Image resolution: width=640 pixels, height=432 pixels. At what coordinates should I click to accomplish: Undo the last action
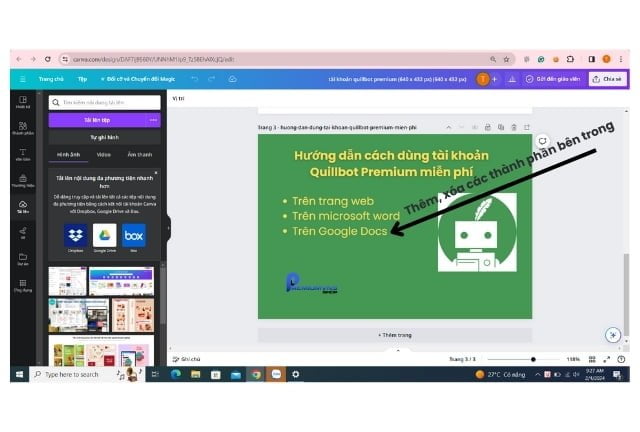pyautogui.click(x=195, y=79)
